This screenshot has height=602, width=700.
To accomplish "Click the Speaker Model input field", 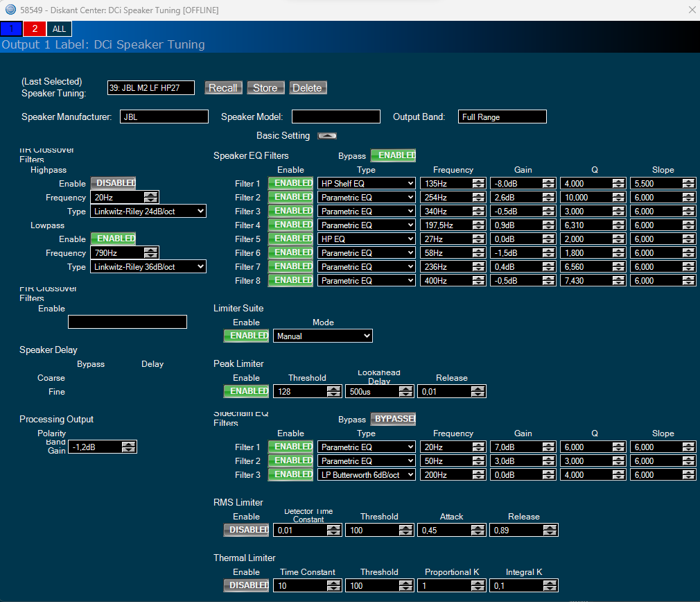I will click(x=336, y=117).
